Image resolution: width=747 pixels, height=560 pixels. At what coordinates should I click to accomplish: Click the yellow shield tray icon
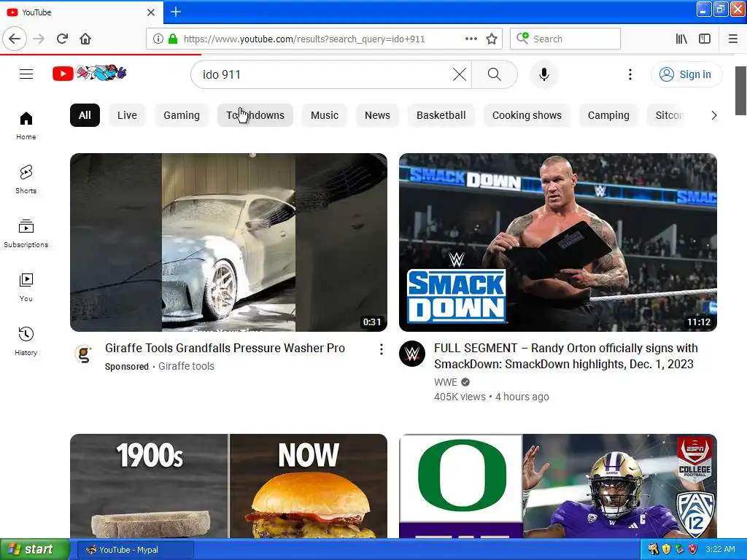pos(665,549)
